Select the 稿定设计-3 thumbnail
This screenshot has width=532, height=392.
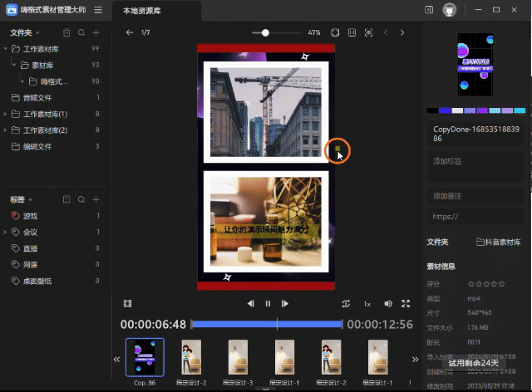tap(238, 357)
